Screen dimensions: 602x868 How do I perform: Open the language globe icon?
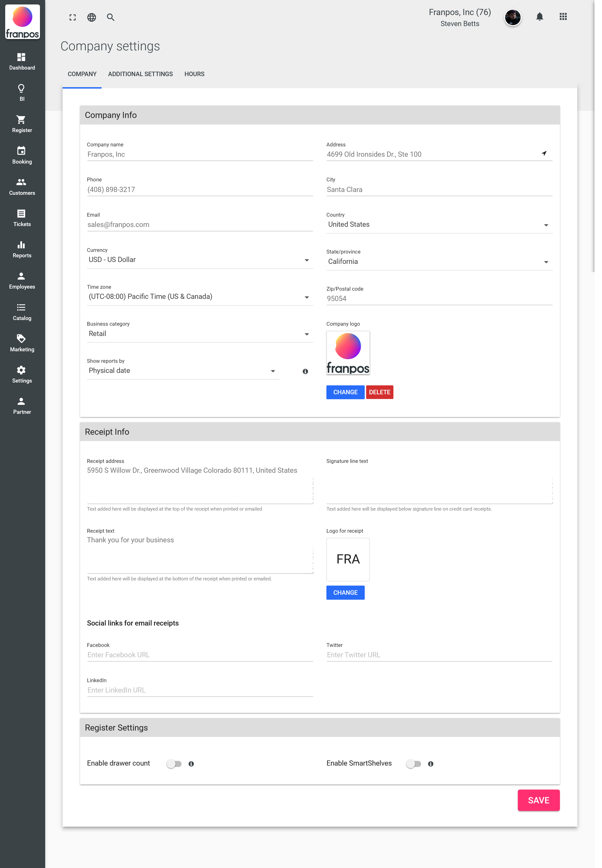click(x=92, y=17)
